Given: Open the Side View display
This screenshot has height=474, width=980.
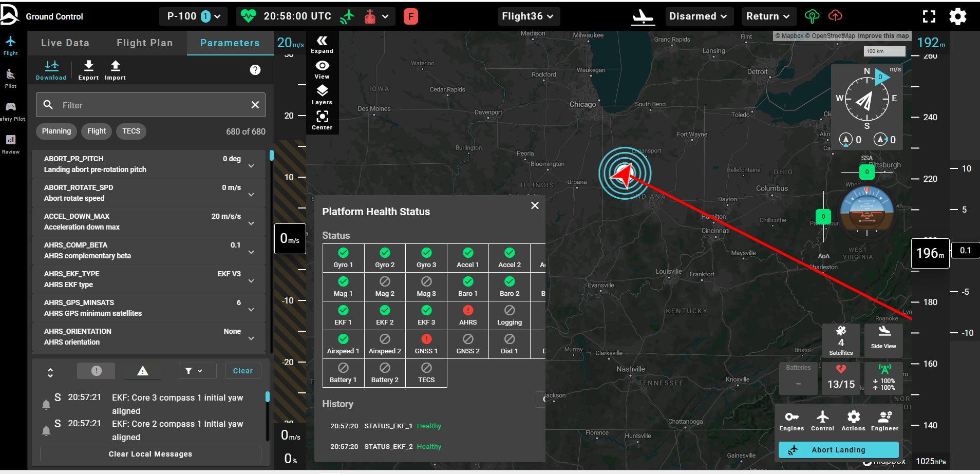Looking at the screenshot, I should (883, 337).
